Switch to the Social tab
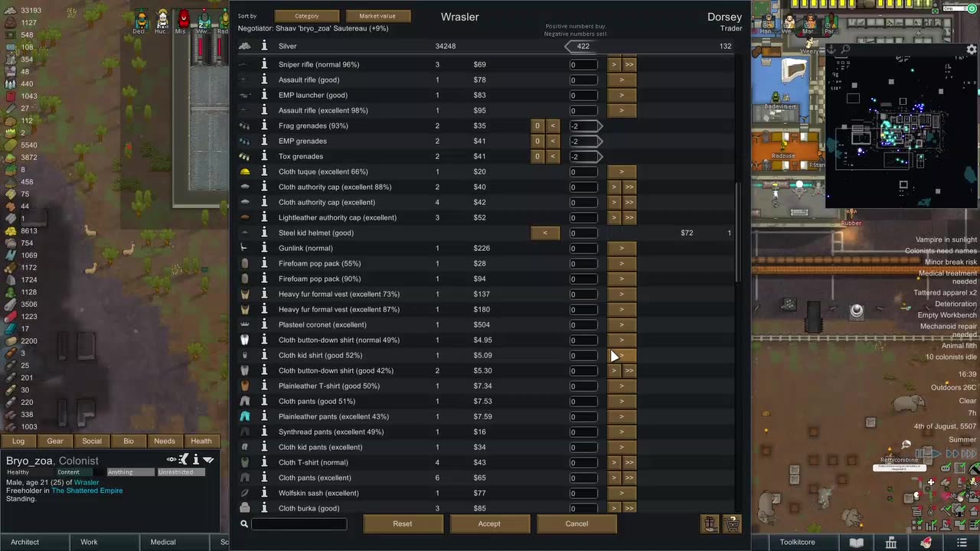980x551 pixels. [x=92, y=441]
